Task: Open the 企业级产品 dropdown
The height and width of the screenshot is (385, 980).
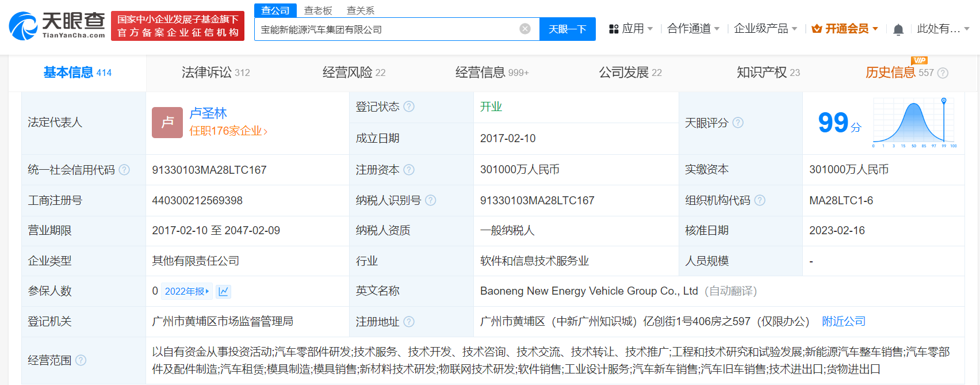Action: click(x=765, y=29)
